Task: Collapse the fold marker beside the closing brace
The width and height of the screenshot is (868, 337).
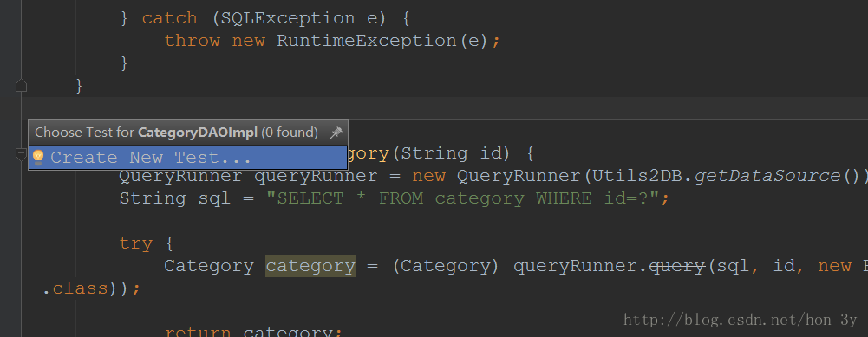Action: point(21,86)
